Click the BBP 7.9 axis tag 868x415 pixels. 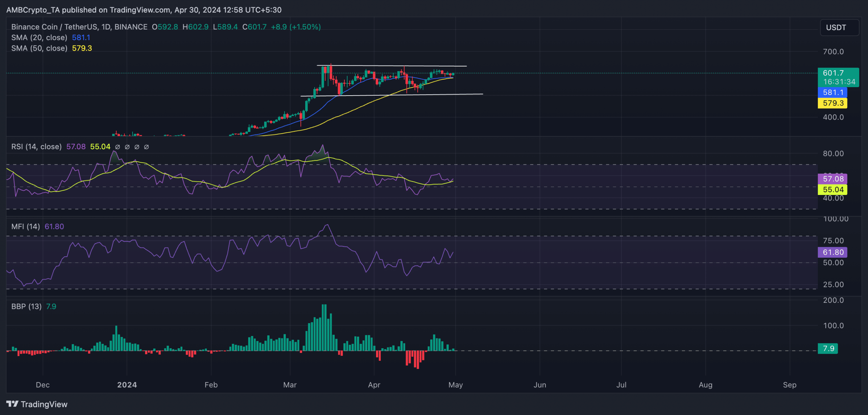pyautogui.click(x=828, y=349)
